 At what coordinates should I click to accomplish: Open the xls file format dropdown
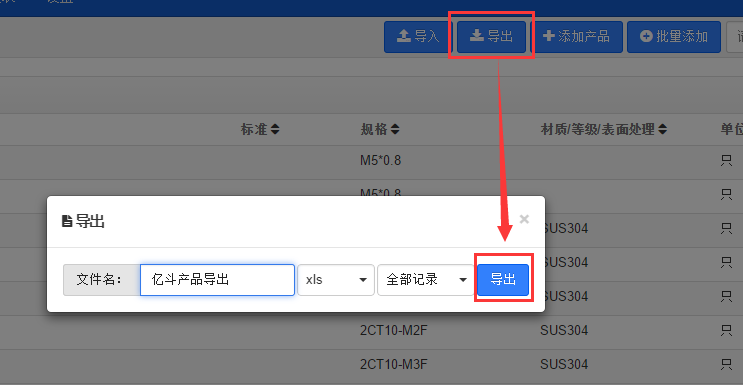[335, 280]
